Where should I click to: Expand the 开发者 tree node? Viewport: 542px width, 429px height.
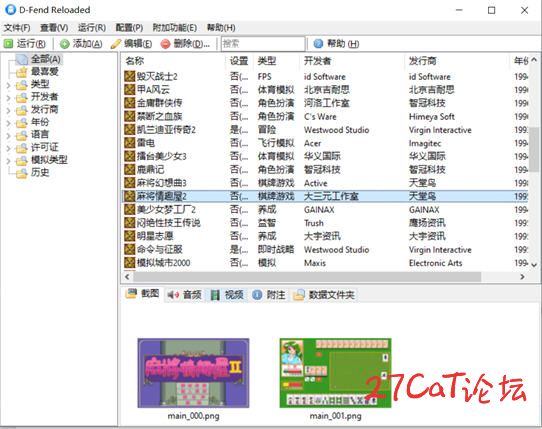(x=9, y=97)
